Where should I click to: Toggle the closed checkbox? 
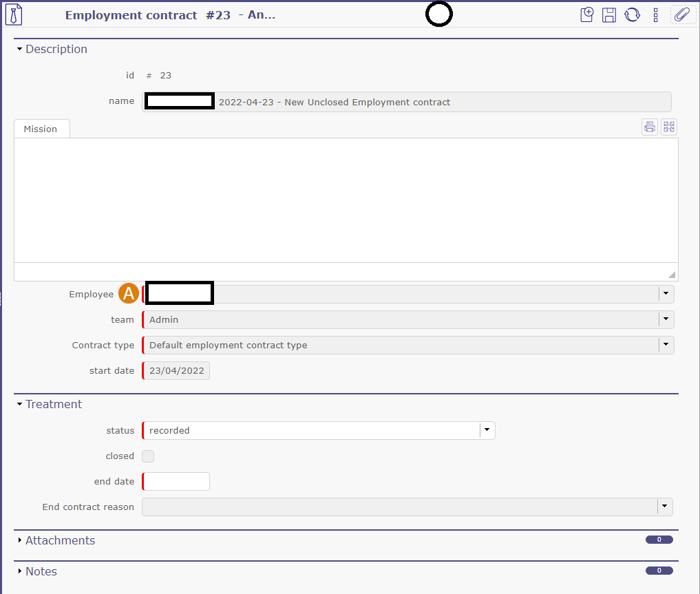148,456
